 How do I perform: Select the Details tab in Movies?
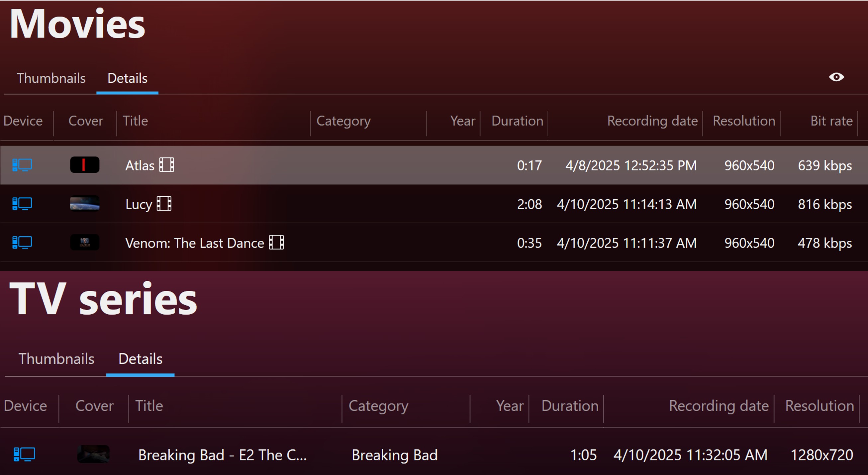tap(127, 78)
